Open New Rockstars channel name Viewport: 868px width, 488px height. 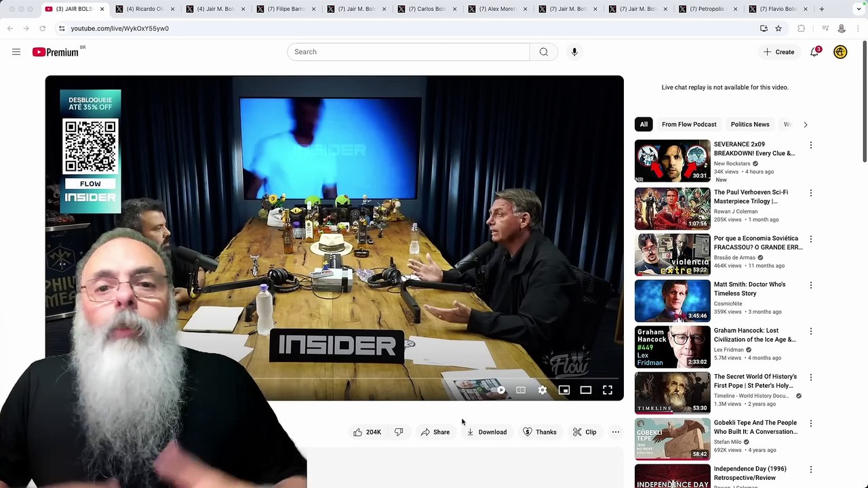pos(732,164)
